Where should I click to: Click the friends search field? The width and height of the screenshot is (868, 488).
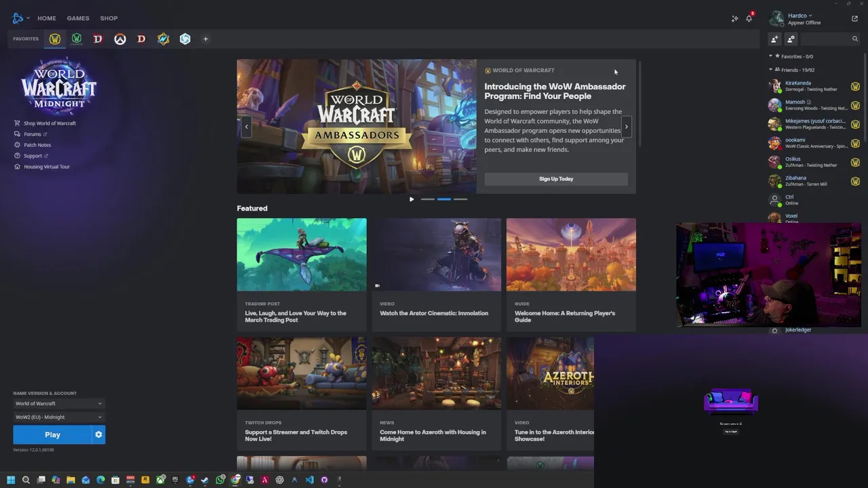[831, 39]
